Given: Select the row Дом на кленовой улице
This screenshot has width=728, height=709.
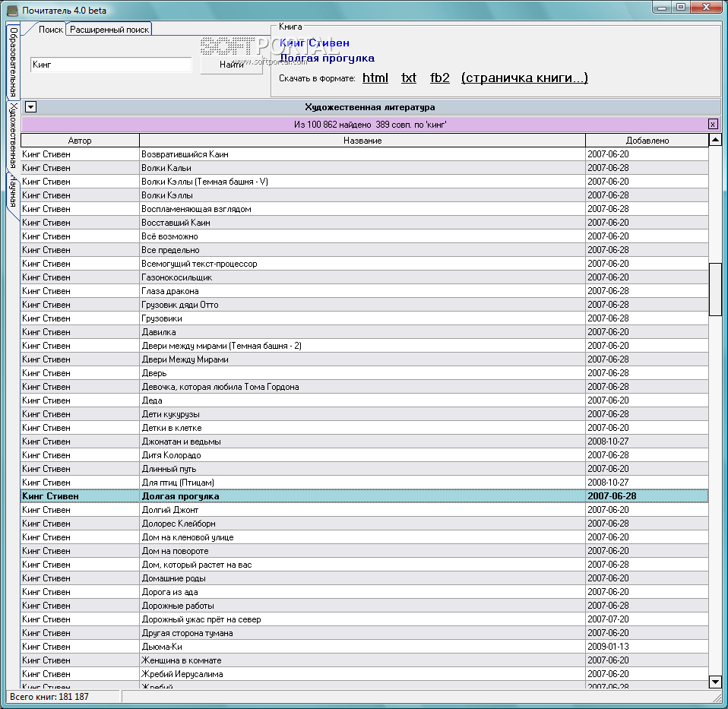Looking at the screenshot, I should tap(365, 538).
